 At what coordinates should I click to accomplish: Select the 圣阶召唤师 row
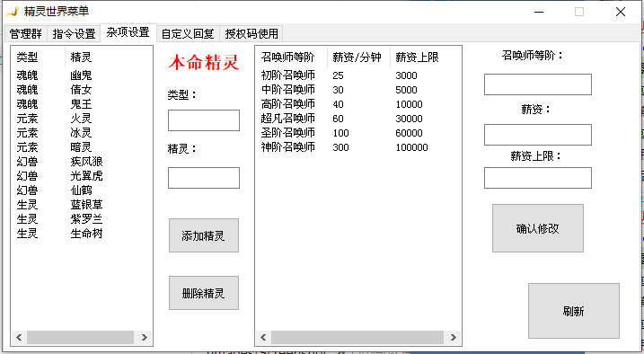pos(358,133)
